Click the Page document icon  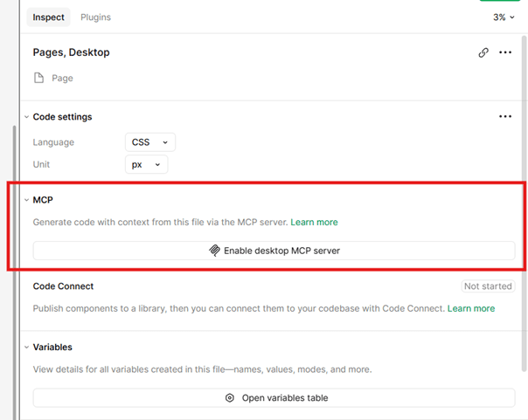38,79
